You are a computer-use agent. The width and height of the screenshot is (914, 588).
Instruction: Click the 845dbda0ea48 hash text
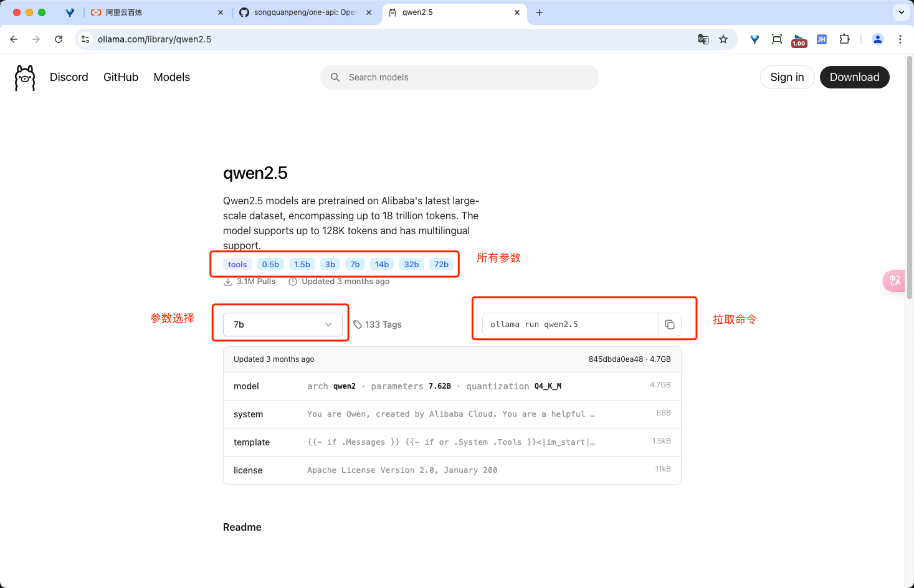pyautogui.click(x=616, y=359)
